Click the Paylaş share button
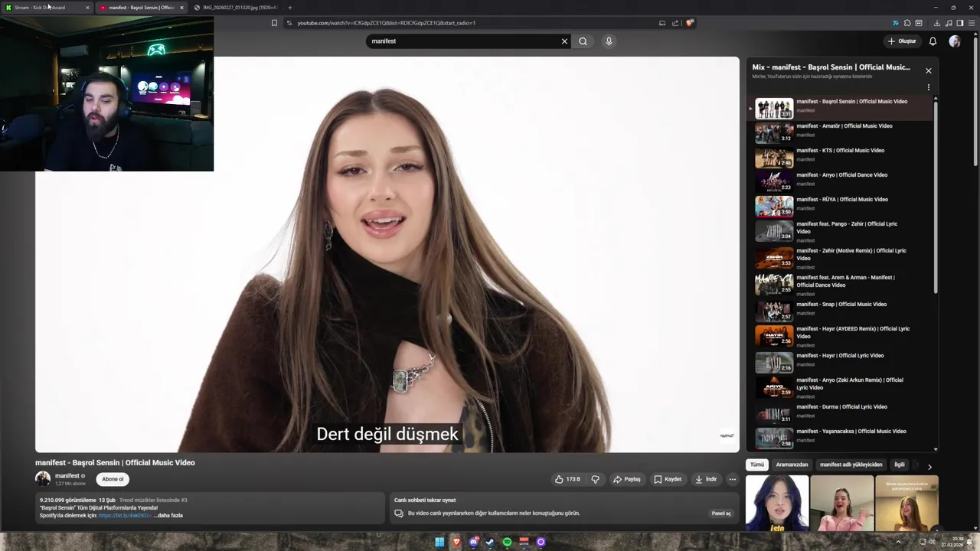 [x=626, y=479]
